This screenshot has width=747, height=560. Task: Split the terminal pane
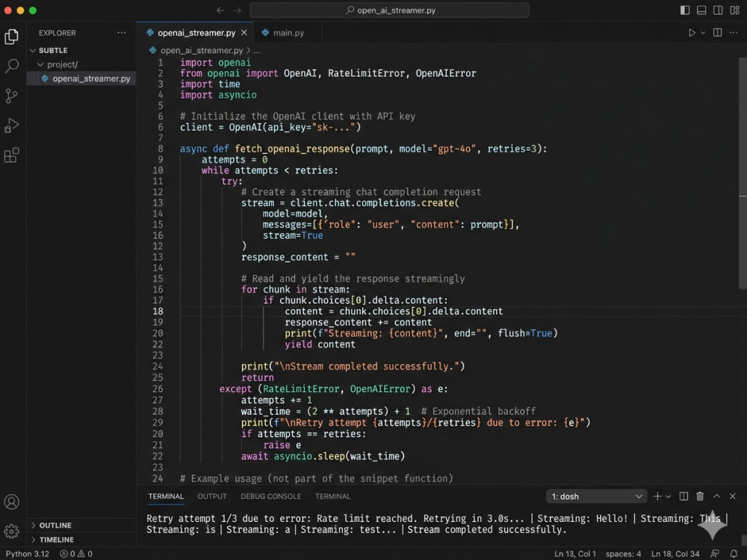tap(684, 497)
